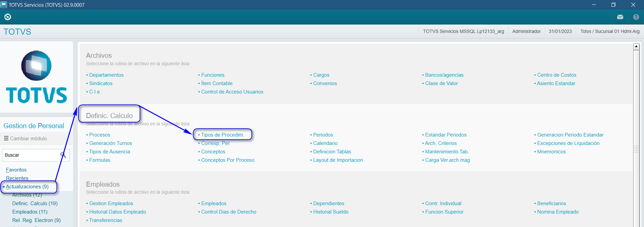Image resolution: width=644 pixels, height=227 pixels.
Task: Open the mail envelope icon
Action: pos(620,17)
